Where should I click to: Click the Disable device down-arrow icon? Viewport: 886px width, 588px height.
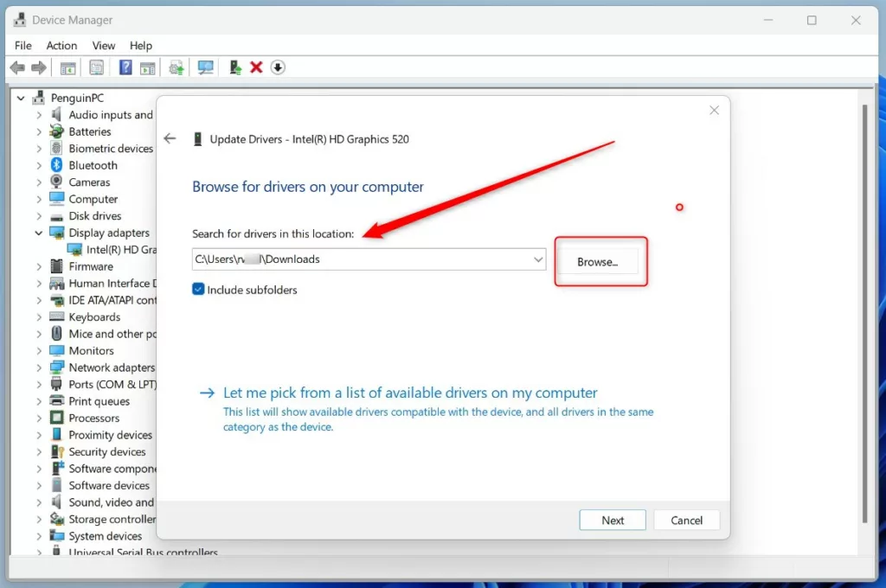tap(278, 67)
